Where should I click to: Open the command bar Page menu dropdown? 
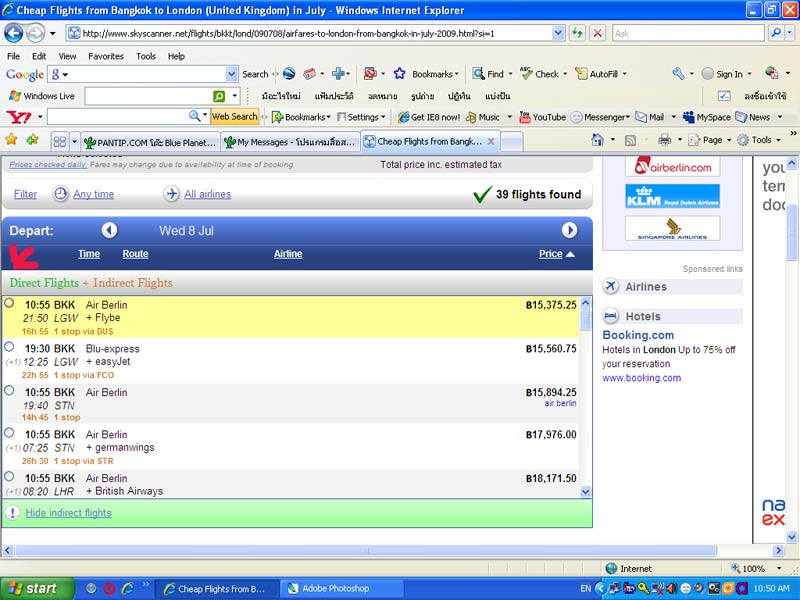point(729,140)
